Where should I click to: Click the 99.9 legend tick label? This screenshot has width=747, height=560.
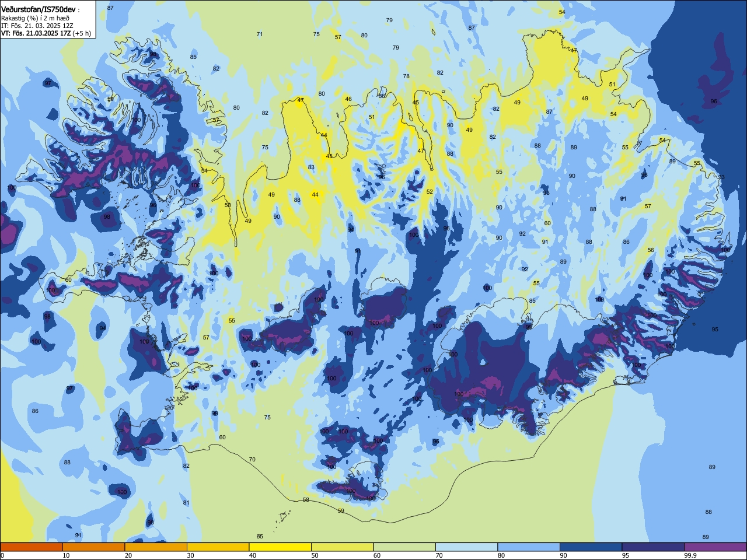[691, 556]
